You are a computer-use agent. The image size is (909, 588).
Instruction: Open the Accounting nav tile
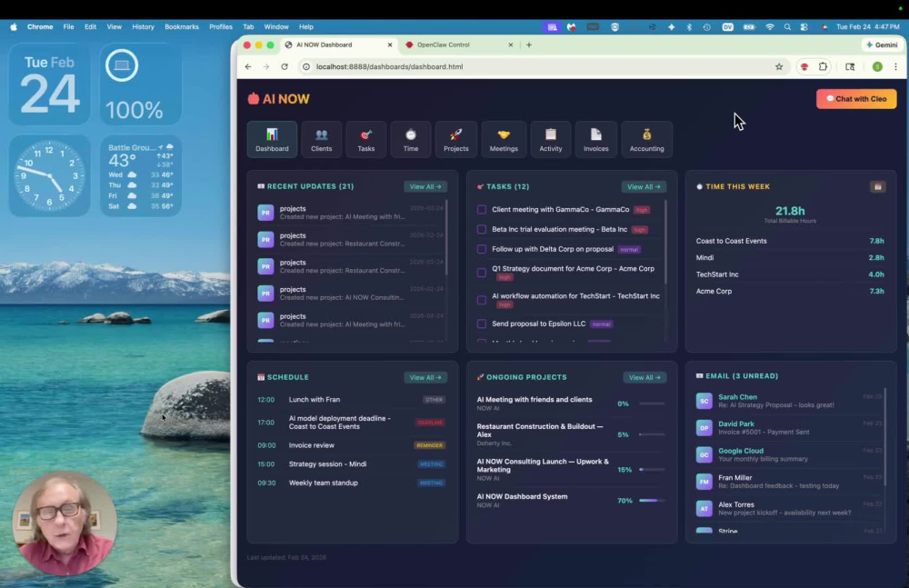point(646,139)
